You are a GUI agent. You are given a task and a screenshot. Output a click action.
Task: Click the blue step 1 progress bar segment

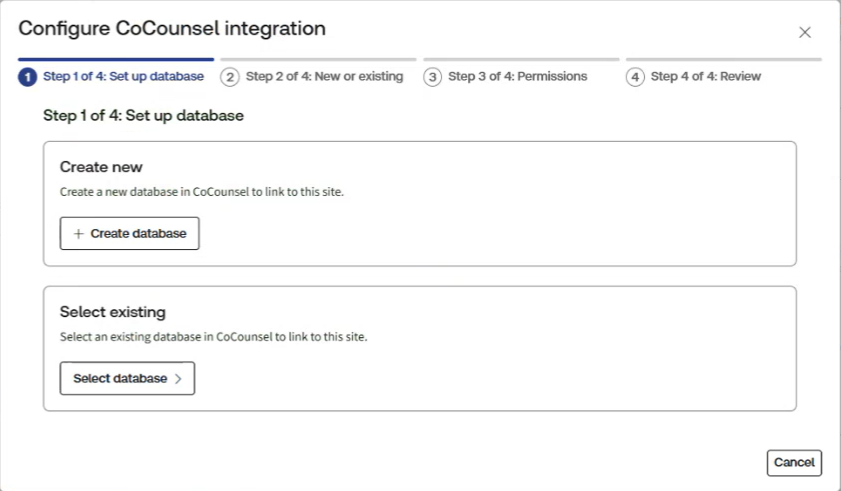tap(116, 59)
